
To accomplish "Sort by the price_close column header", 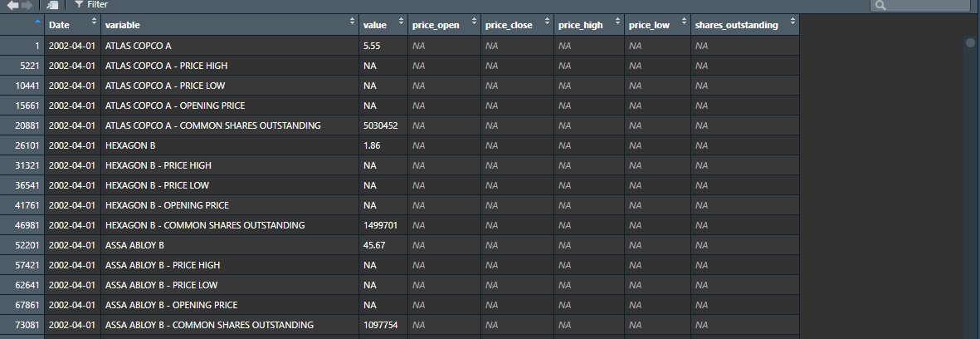I will point(517,25).
